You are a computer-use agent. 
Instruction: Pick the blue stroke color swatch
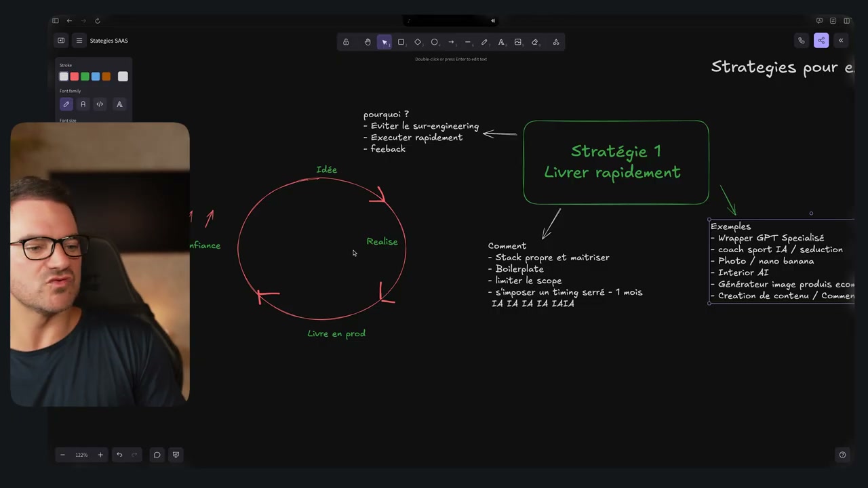[x=96, y=77]
